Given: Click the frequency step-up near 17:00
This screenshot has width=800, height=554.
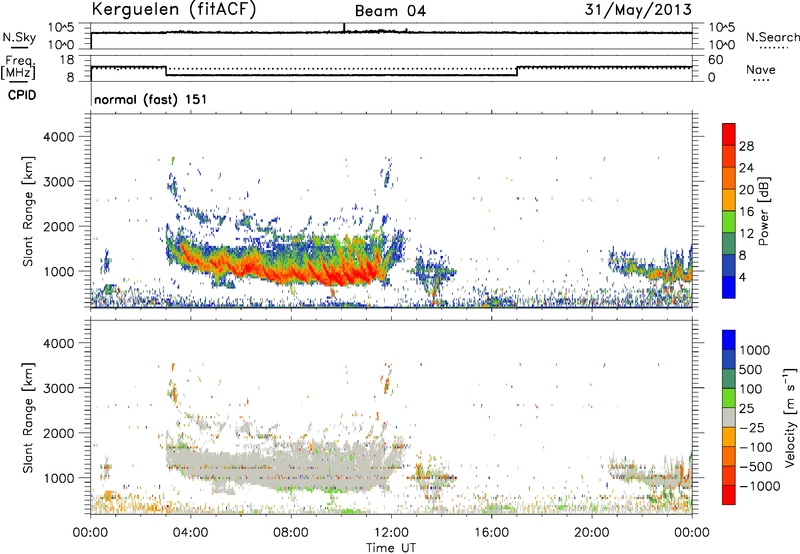Looking at the screenshot, I should 517,71.
